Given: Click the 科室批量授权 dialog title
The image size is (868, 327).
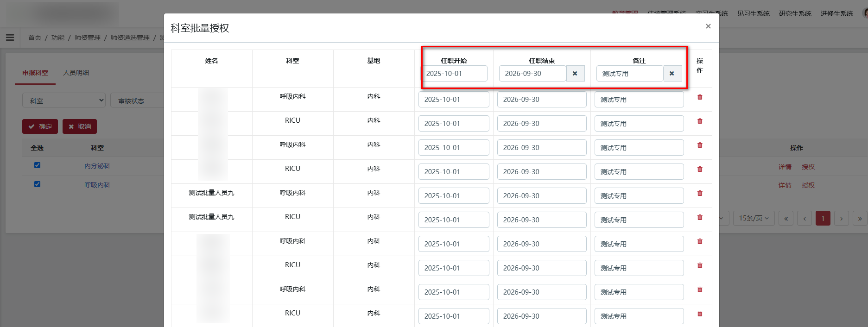Looking at the screenshot, I should pos(200,28).
